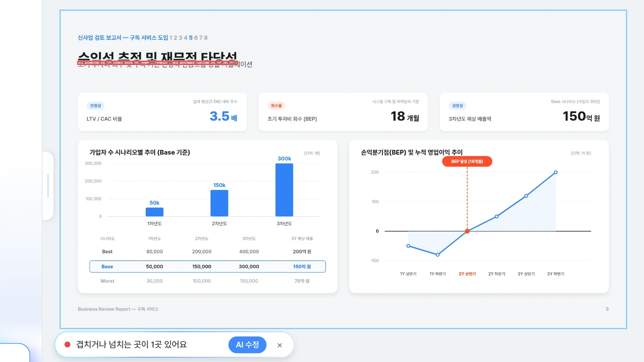Click the red warning dot in the notification
Image resolution: width=644 pixels, height=362 pixels.
(68, 345)
